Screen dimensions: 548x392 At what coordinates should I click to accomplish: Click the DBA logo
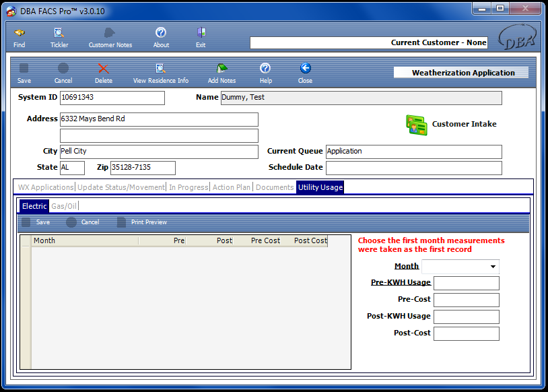(x=517, y=37)
